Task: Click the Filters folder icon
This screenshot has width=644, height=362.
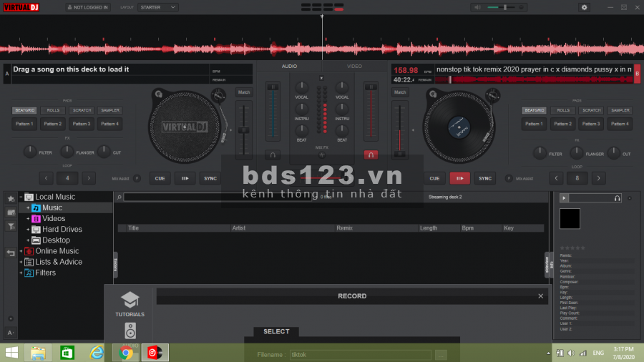Action: (x=29, y=273)
